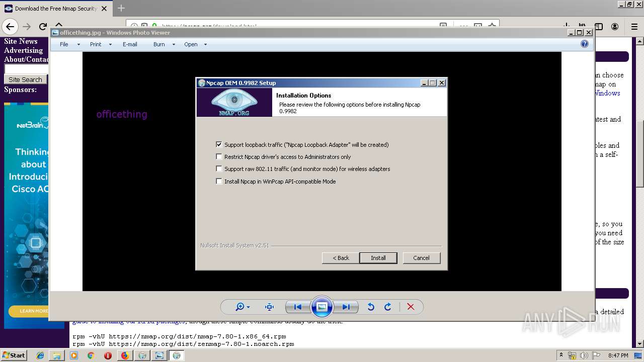The image size is (644, 362).
Task: Open Windows Media Player in taskbar
Action: [x=74, y=355]
